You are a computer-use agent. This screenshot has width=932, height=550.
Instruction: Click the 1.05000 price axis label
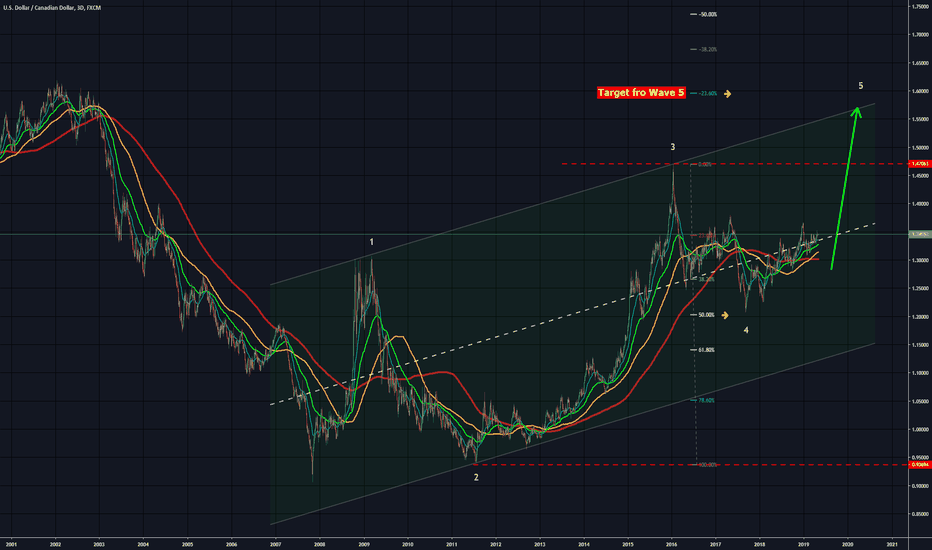click(920, 401)
